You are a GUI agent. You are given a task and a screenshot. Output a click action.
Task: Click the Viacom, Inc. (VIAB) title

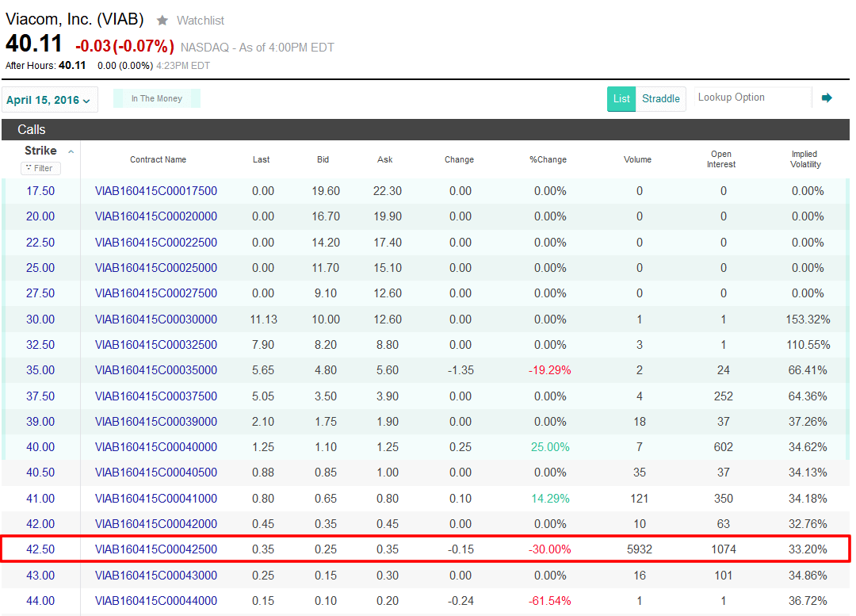click(75, 19)
